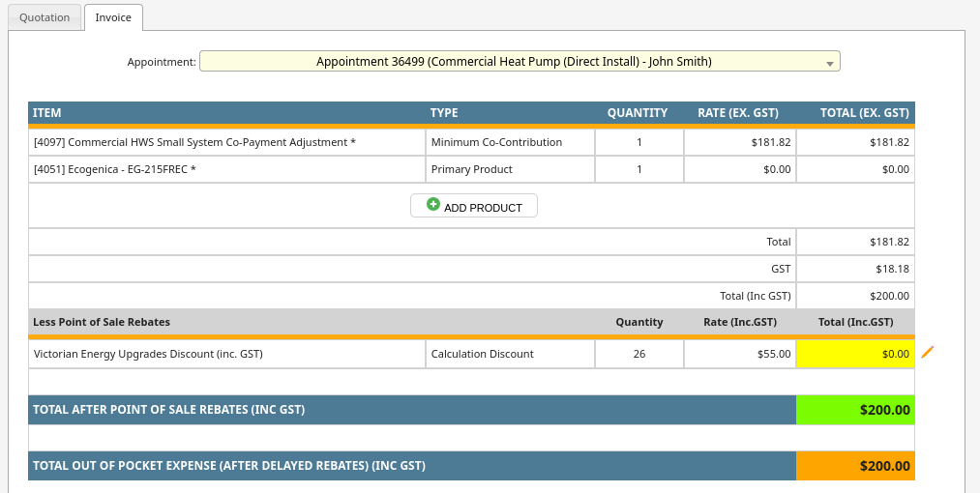This screenshot has width=980, height=493.
Task: Select the Commercial HWS Co-Payment Adjustment item
Action: [x=226, y=142]
